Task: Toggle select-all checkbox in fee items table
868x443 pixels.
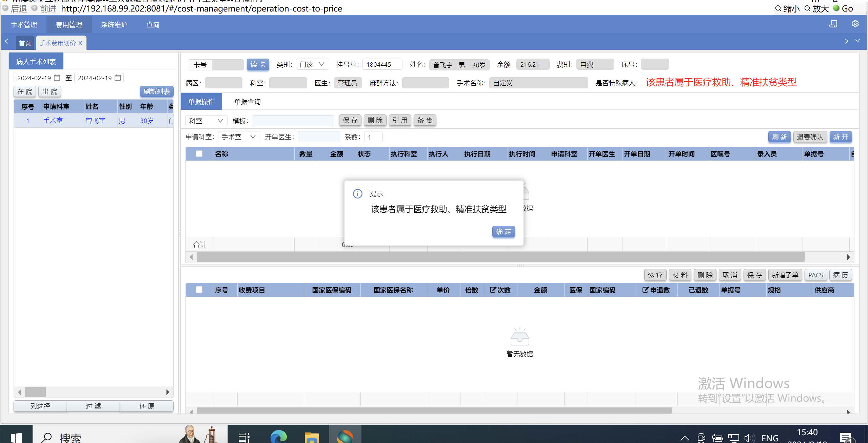Action: pyautogui.click(x=199, y=290)
